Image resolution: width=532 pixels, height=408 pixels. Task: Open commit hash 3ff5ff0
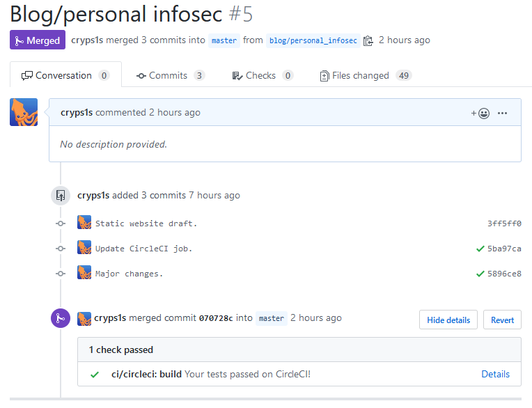[x=504, y=223]
